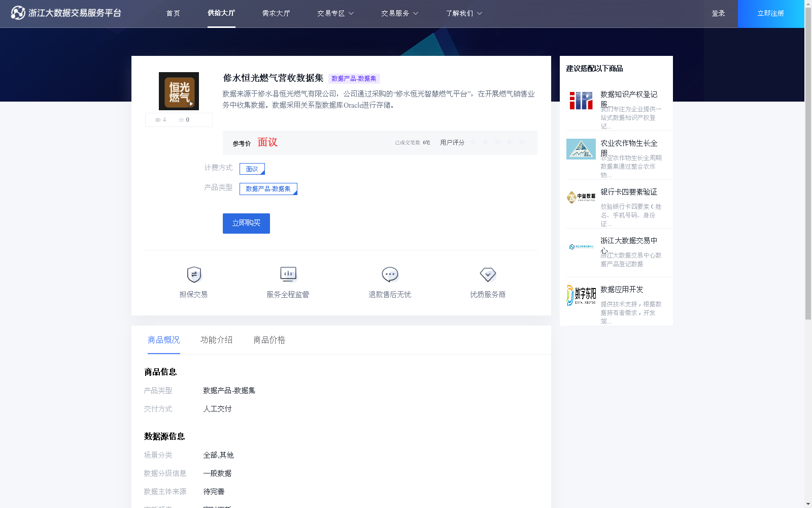The width and height of the screenshot is (812, 508).
Task: Click the 浙江大数据交易服务平台 logo
Action: click(66, 13)
